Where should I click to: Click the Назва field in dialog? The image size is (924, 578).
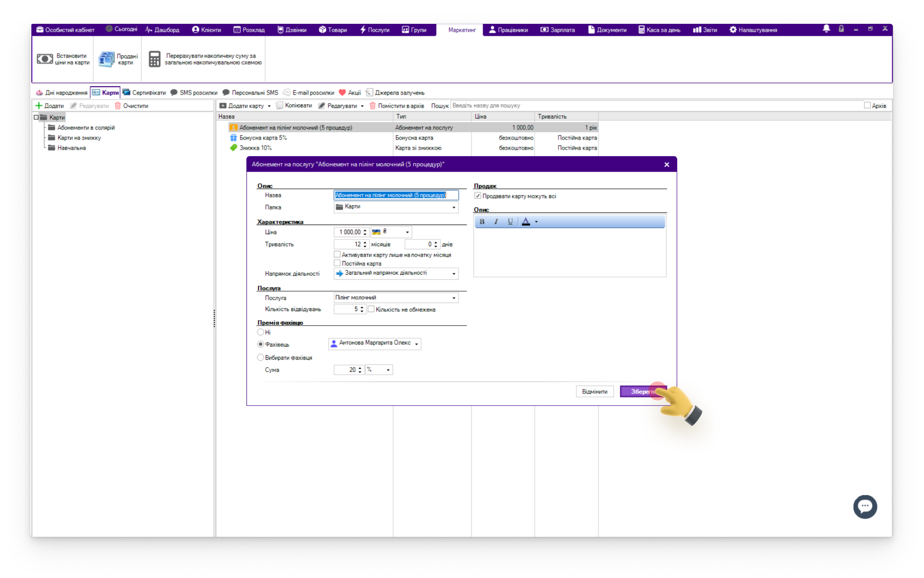(x=396, y=195)
